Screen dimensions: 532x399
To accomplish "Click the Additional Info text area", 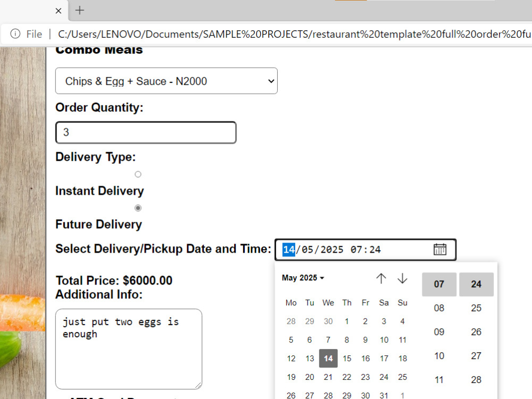I will (129, 349).
